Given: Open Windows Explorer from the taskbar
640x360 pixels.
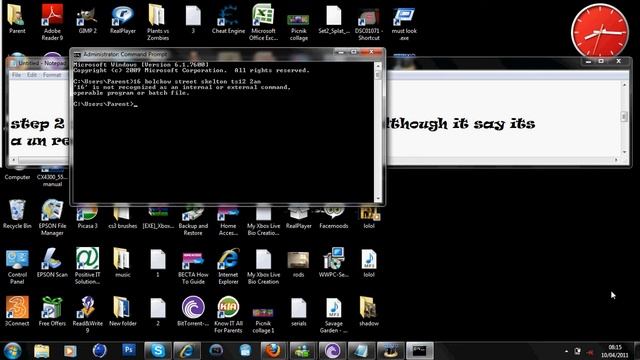Looking at the screenshot, I should 42,351.
